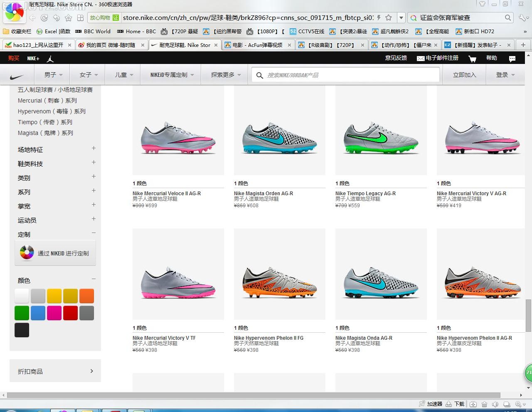Open the 折扣商品 link
Screen dimensions: 532x412
coord(55,371)
